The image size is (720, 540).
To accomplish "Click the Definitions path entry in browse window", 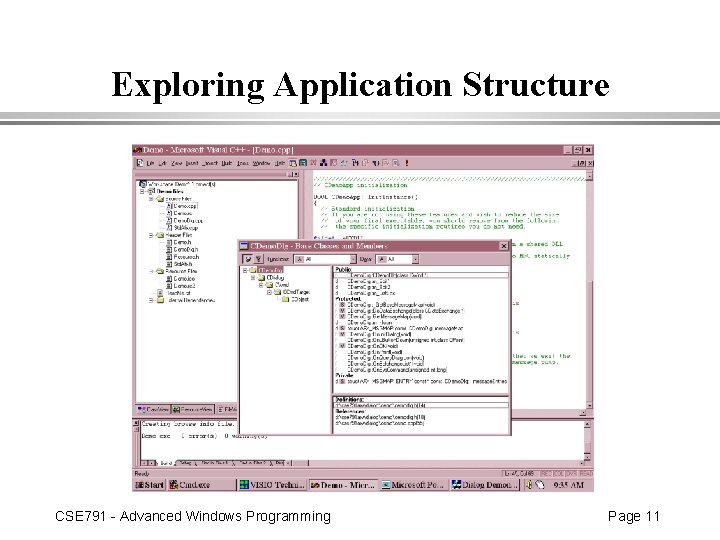I will coord(422,405).
